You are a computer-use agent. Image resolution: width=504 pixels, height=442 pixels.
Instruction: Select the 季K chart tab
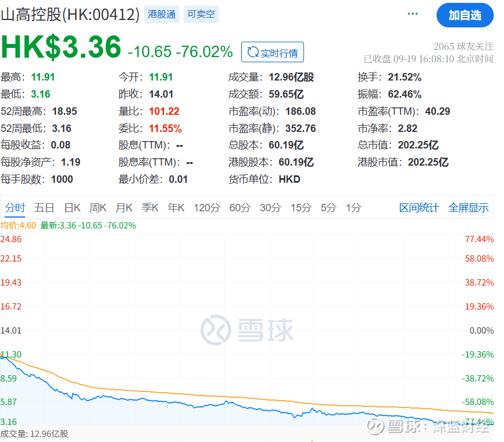click(x=150, y=208)
